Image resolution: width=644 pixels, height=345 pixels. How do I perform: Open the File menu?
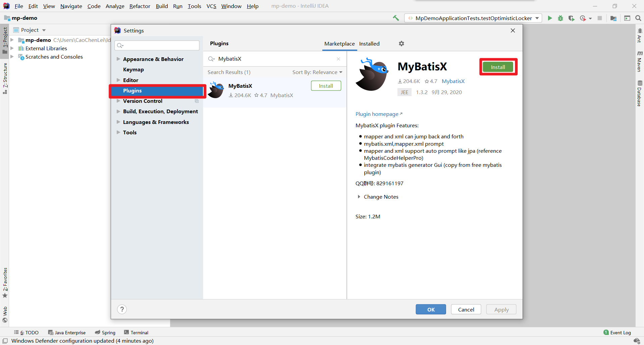[x=19, y=6]
